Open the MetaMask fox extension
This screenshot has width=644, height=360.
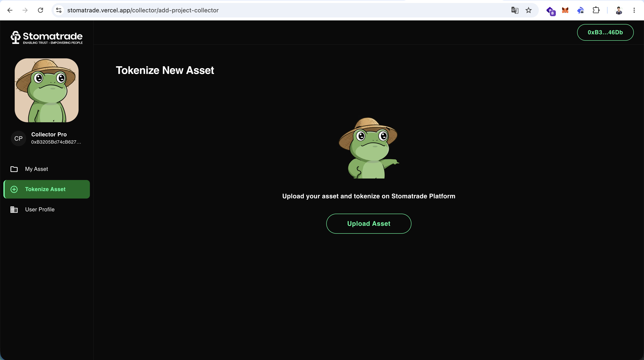[565, 10]
